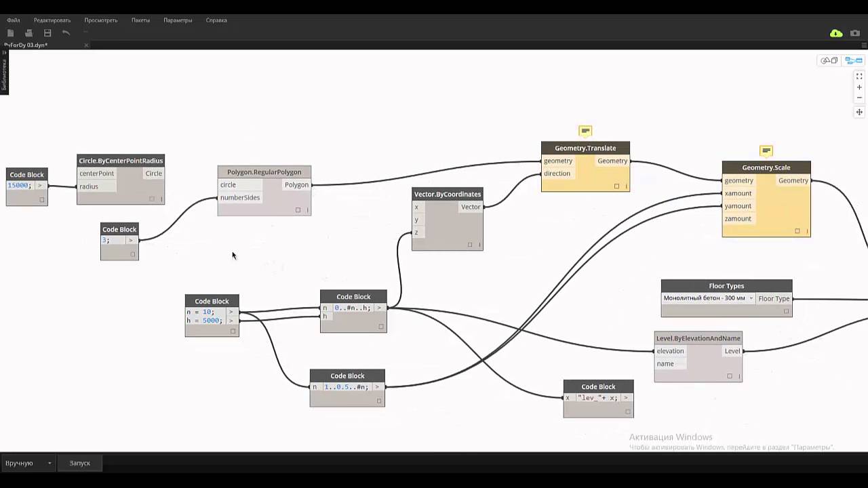This screenshot has width=868, height=488.
Task: Toggle preview square on Vector.ByCoordinates node
Action: pyautogui.click(x=470, y=245)
